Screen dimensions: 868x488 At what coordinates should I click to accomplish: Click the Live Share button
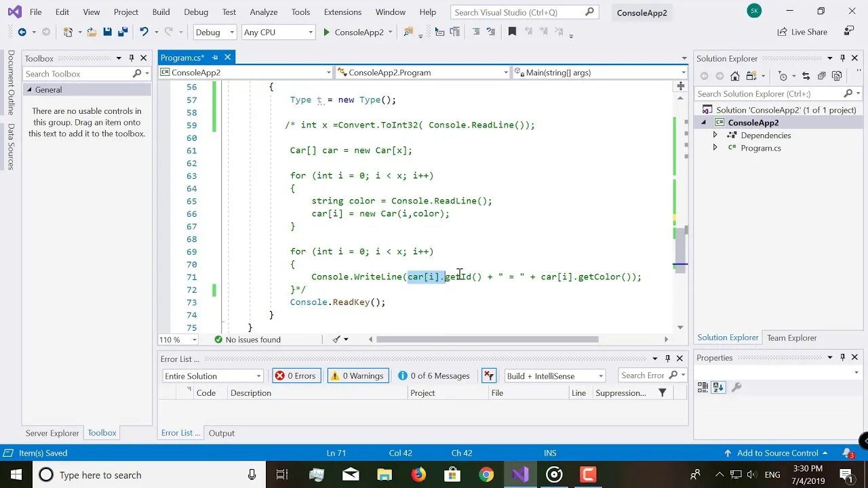coord(802,32)
